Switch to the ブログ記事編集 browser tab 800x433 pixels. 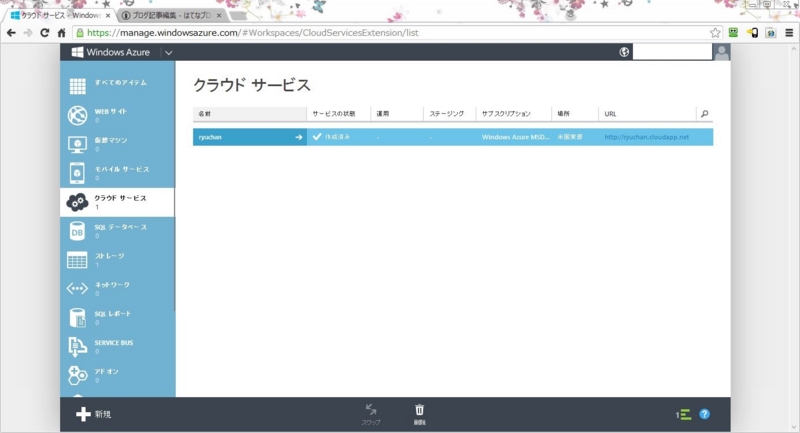pos(171,15)
